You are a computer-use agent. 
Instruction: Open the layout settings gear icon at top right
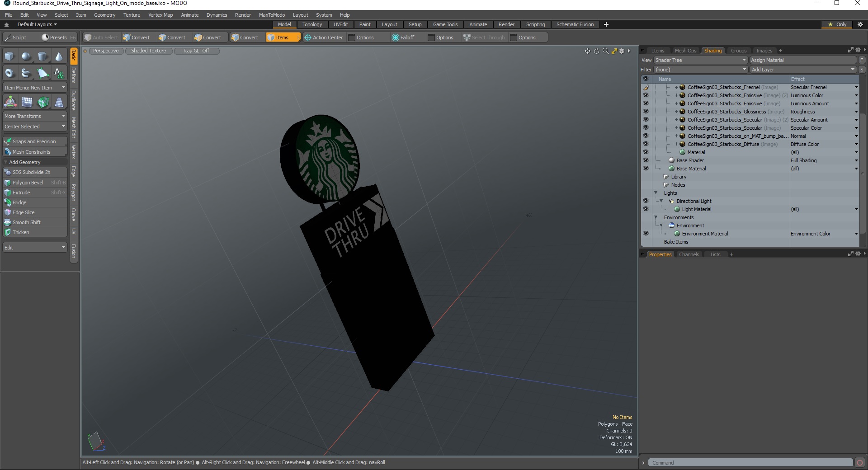[860, 24]
